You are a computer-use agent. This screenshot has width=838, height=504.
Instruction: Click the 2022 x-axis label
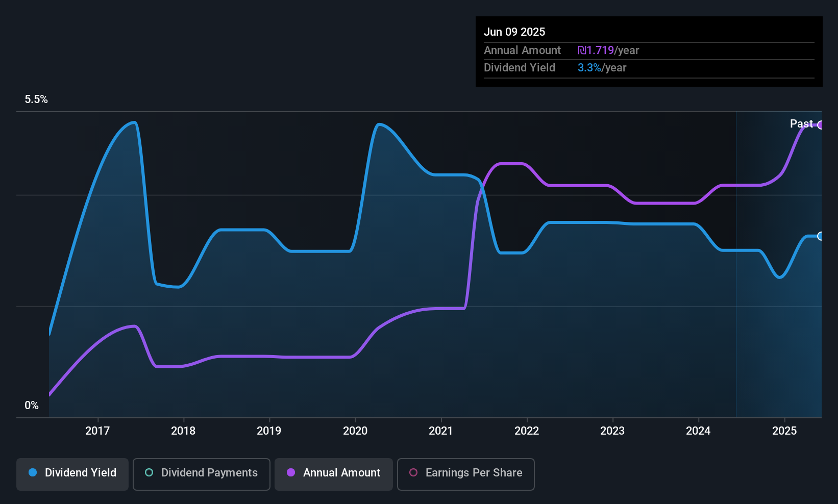[x=527, y=431]
